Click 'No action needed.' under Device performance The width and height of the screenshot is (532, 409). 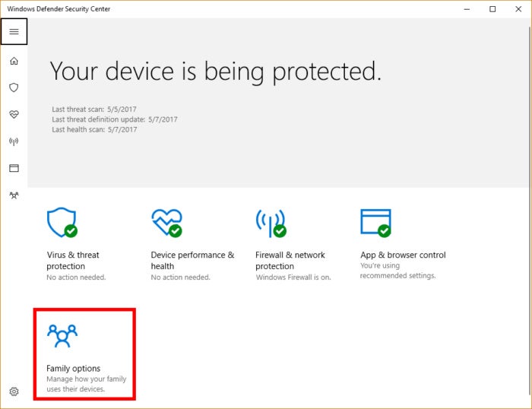pos(181,277)
